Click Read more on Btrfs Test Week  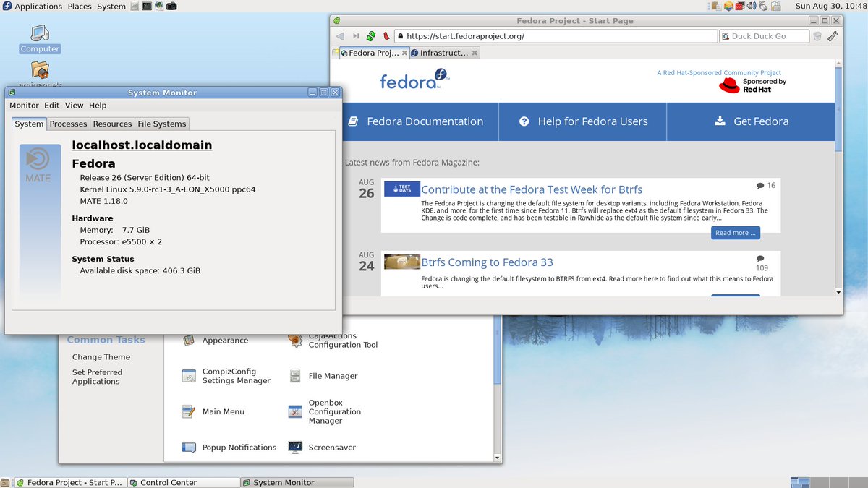tap(736, 233)
